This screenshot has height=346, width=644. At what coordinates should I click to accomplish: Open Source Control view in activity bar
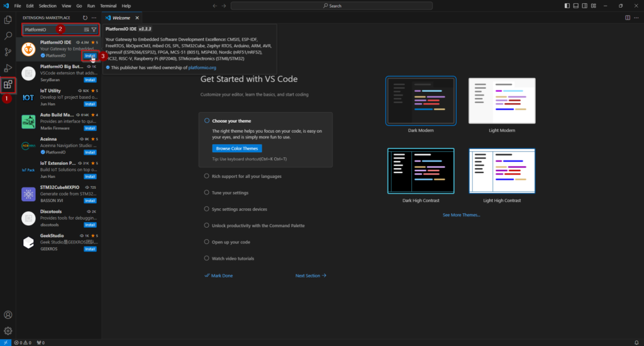coord(8,52)
